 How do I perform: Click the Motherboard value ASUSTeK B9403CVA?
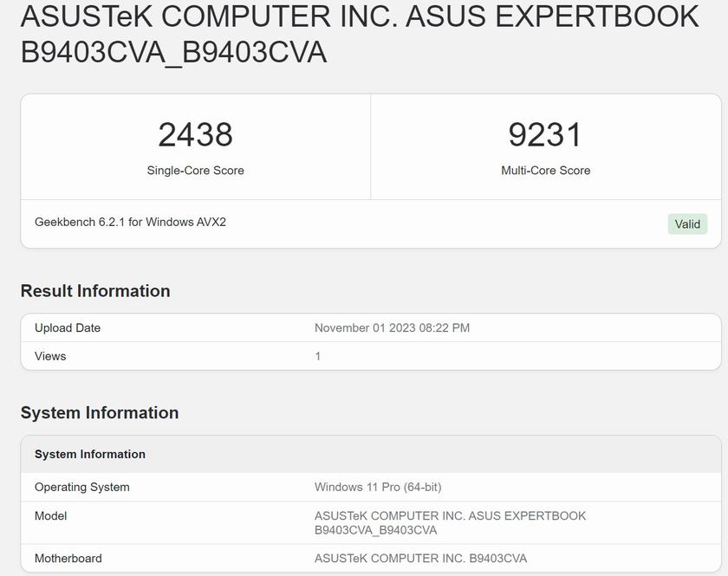(420, 559)
